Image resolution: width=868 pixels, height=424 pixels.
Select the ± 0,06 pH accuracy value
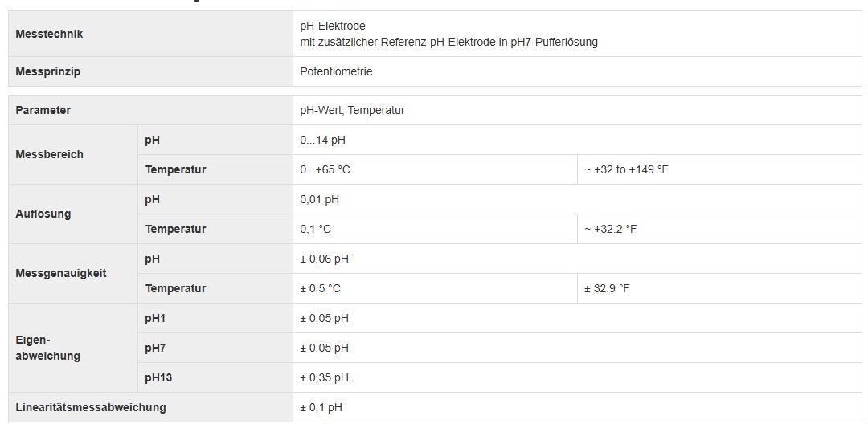pos(325,259)
